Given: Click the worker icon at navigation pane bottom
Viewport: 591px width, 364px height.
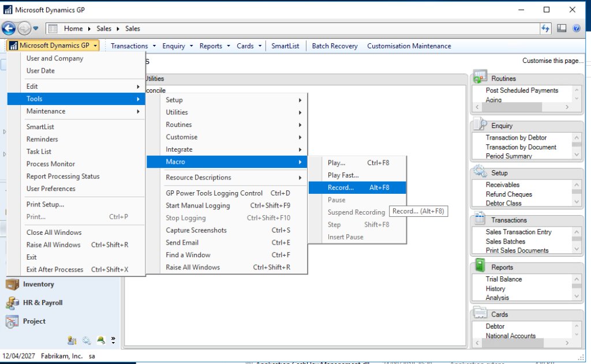Looking at the screenshot, I should coord(72,340).
